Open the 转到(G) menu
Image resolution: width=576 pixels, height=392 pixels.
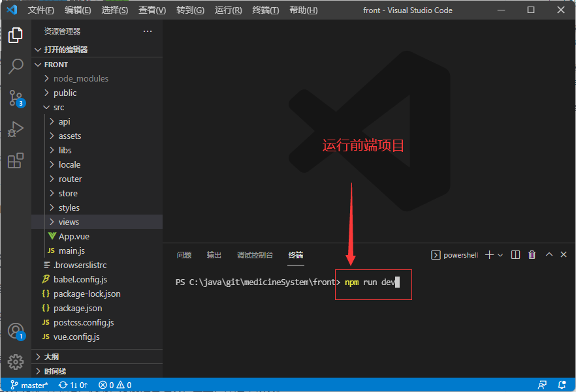(x=190, y=10)
